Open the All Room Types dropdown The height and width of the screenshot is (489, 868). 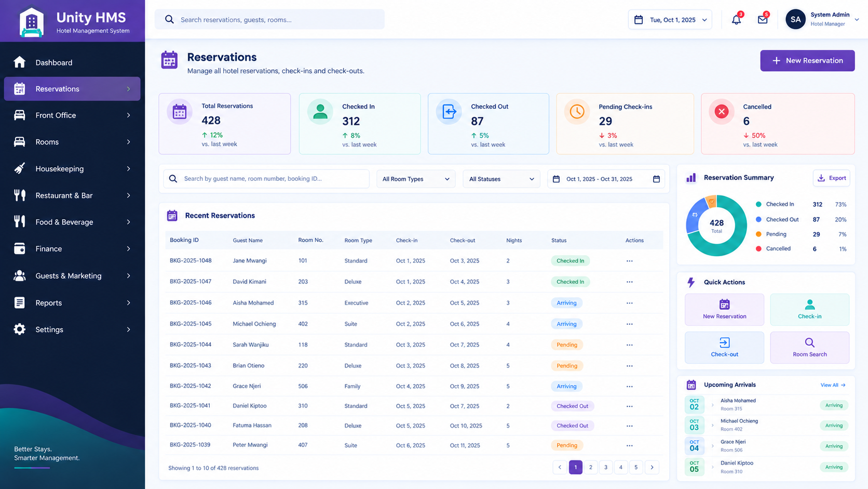click(x=416, y=179)
